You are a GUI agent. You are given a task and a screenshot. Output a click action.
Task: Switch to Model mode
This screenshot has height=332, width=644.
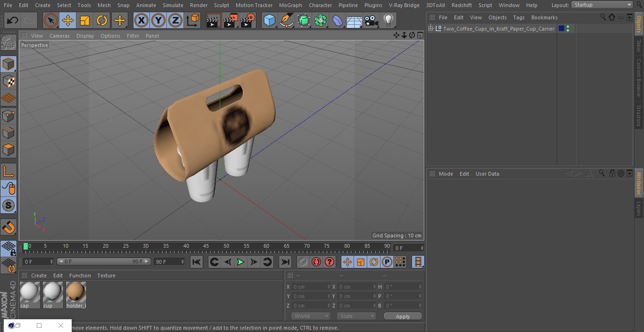8,64
